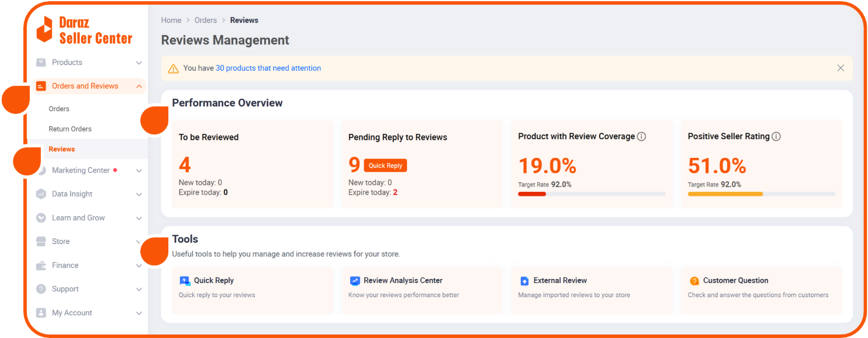Click info icon beside Positive Seller Rating
This screenshot has width=868, height=338.
click(776, 136)
